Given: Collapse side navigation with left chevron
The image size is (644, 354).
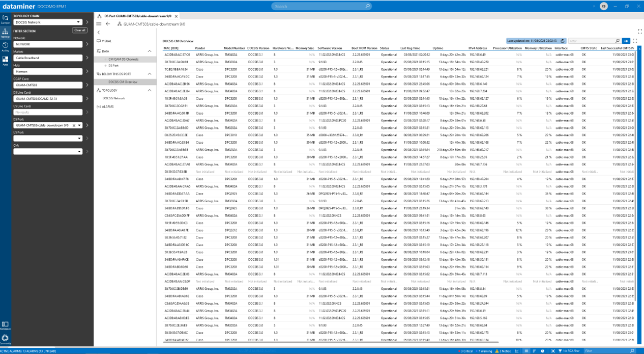Looking at the screenshot, I should click(x=98, y=33).
